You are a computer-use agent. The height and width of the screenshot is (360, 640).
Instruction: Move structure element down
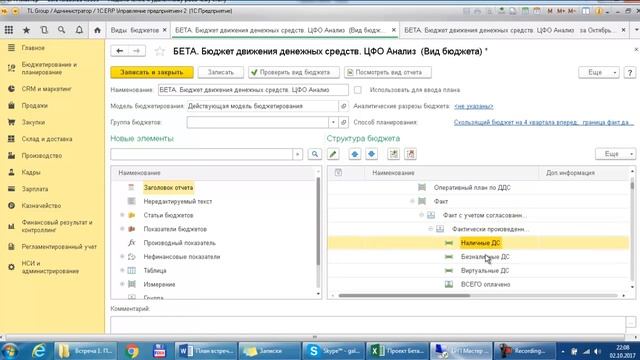pos(371,154)
